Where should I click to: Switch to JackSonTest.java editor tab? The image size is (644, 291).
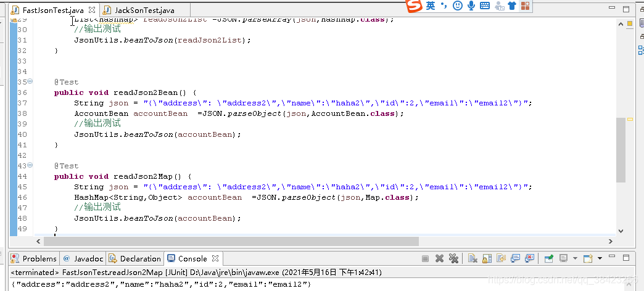pos(144,10)
